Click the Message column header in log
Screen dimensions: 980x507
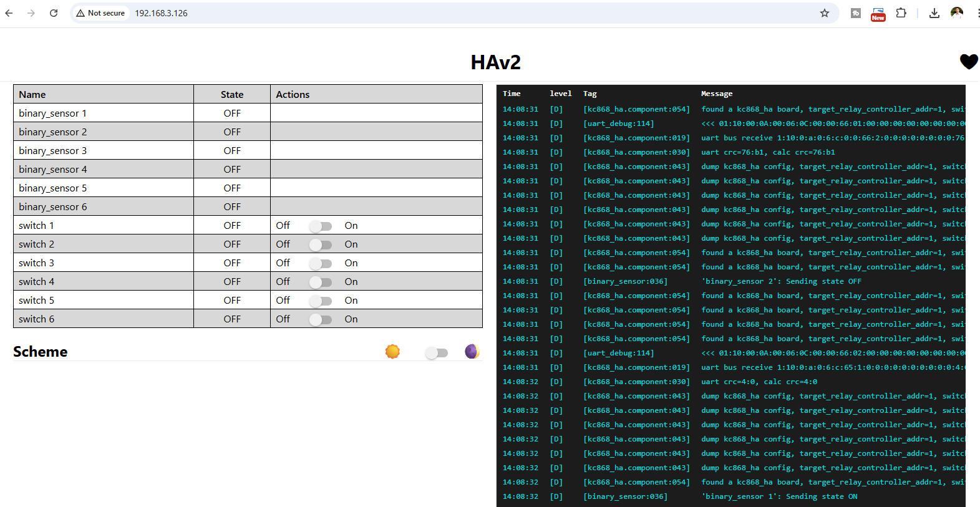[716, 94]
